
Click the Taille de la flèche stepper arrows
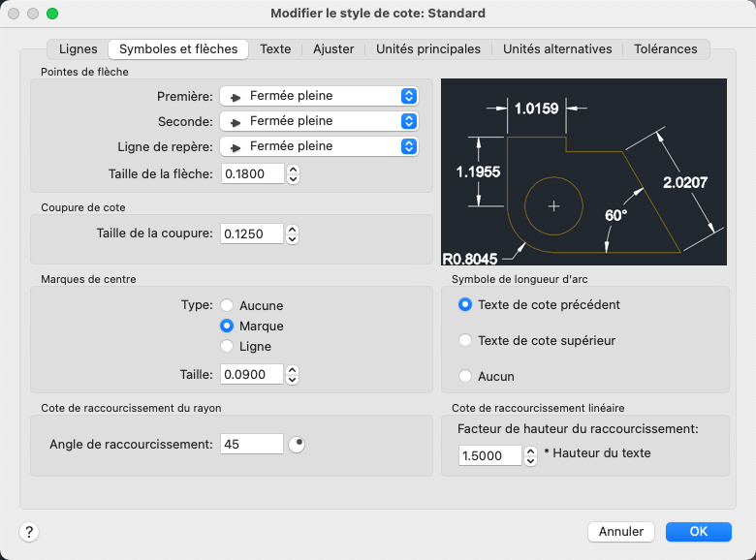[x=294, y=173]
